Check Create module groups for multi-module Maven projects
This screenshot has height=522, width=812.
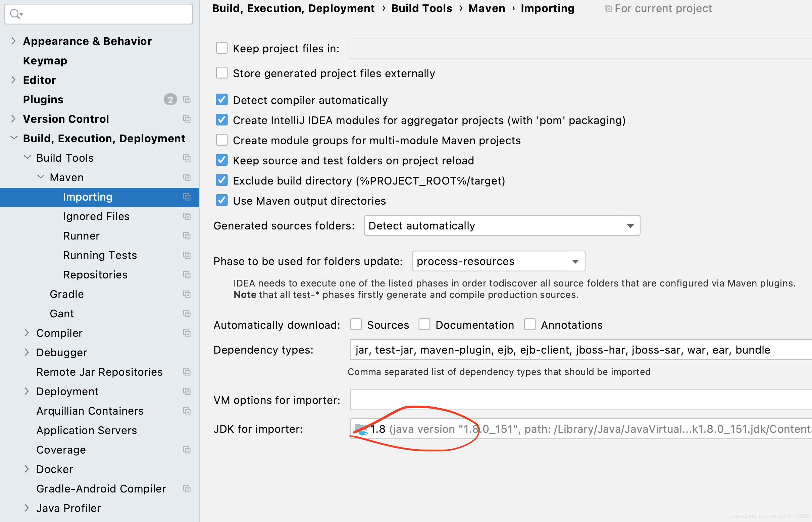coord(222,140)
